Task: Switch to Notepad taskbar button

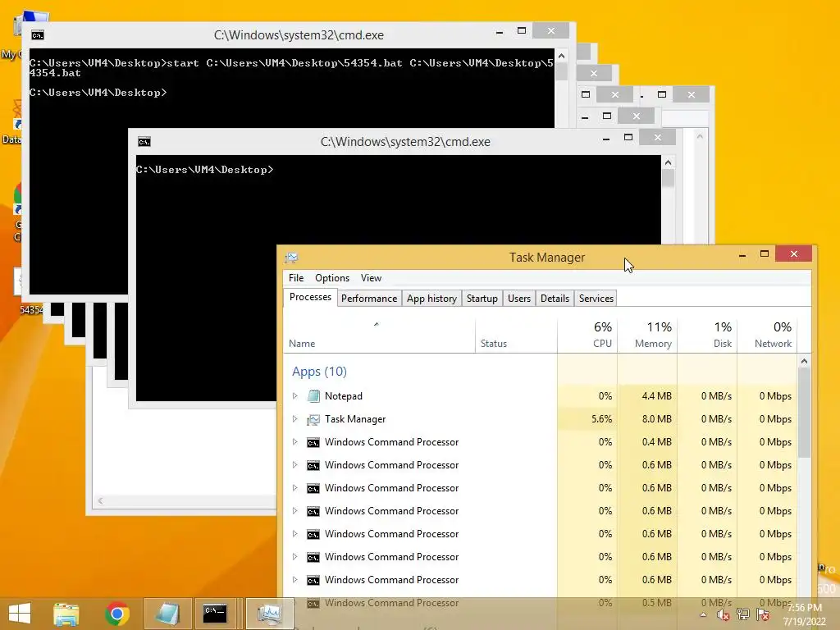Action: 167,614
